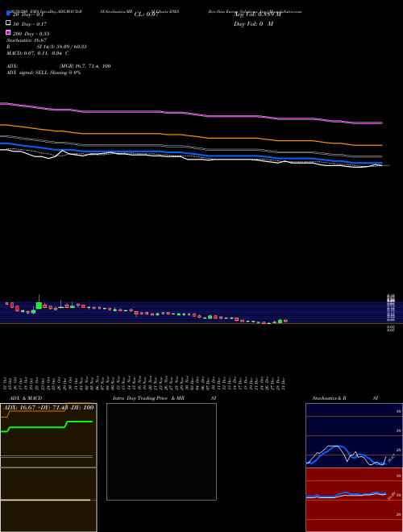The height and width of the screenshot is (532, 403).
Task: Click the 'ADX signal: SELL' line
Action: [x=44, y=73]
